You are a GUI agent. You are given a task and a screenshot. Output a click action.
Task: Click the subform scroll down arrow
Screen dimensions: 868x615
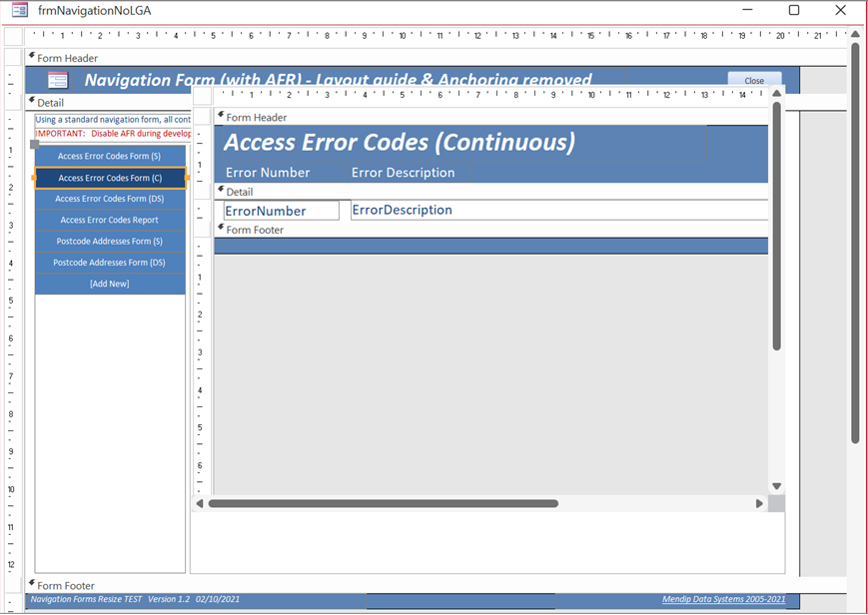click(777, 486)
